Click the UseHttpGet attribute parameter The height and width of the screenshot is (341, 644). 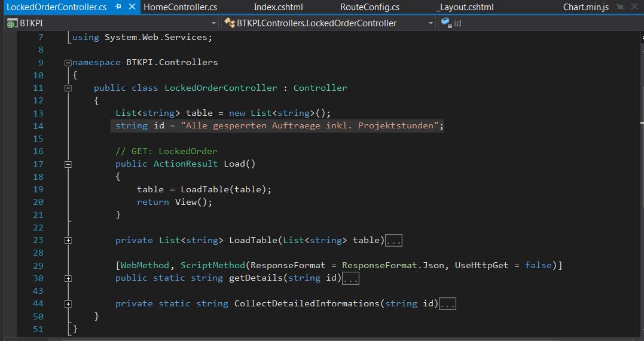click(x=481, y=266)
